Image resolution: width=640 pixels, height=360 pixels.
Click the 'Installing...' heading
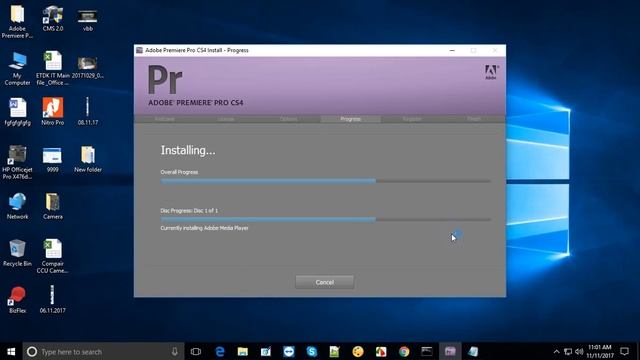[x=188, y=151]
